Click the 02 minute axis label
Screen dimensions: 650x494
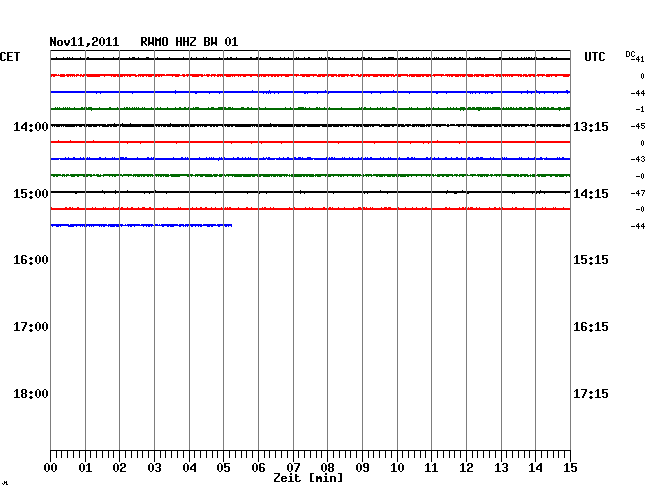(119, 467)
